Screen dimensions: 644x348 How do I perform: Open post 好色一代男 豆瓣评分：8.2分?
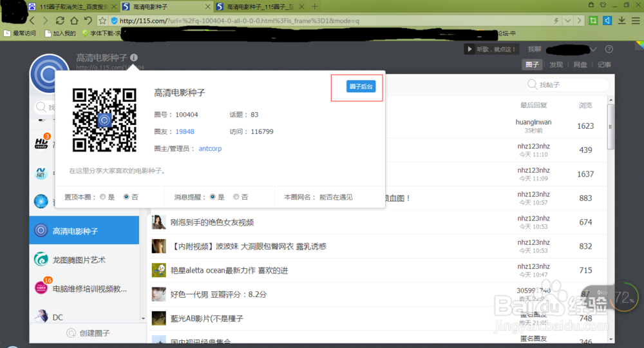point(218,294)
